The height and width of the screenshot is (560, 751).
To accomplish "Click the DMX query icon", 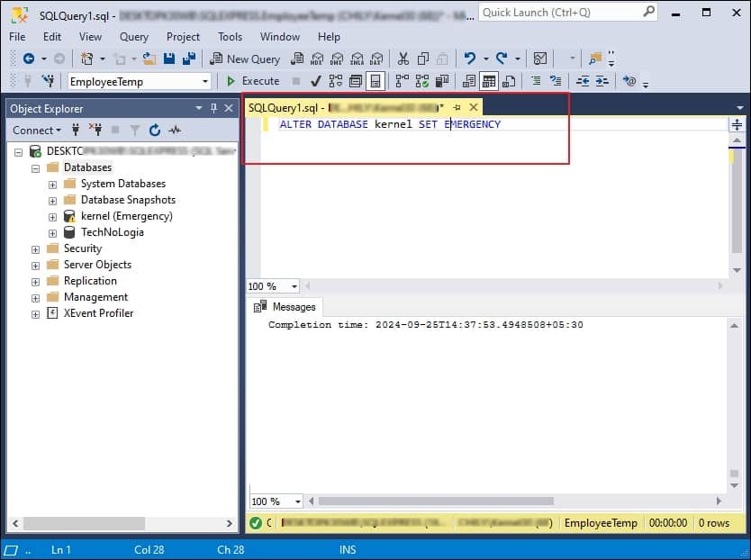I will click(337, 59).
